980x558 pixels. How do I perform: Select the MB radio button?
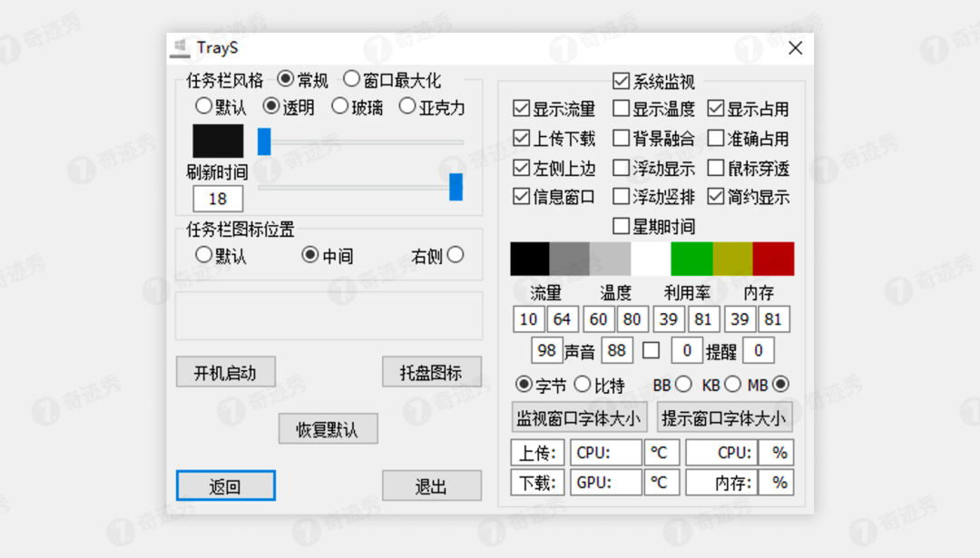(780, 385)
